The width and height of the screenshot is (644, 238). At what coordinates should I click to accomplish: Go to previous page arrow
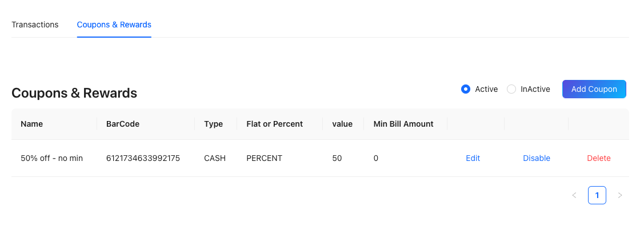(x=574, y=195)
